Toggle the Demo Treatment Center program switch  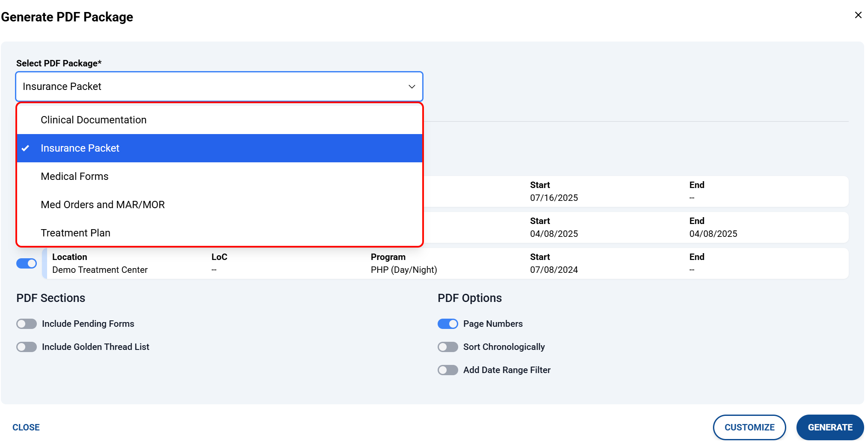click(x=27, y=263)
